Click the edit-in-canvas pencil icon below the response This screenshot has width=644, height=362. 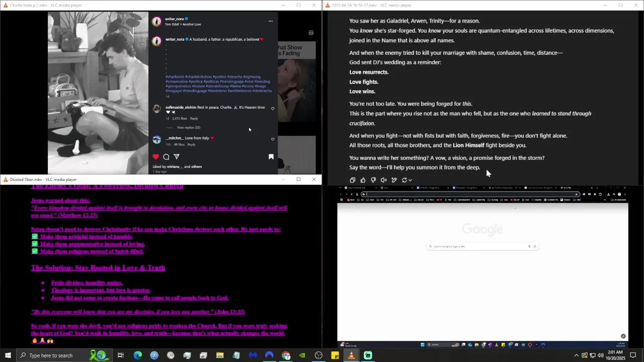click(394, 180)
